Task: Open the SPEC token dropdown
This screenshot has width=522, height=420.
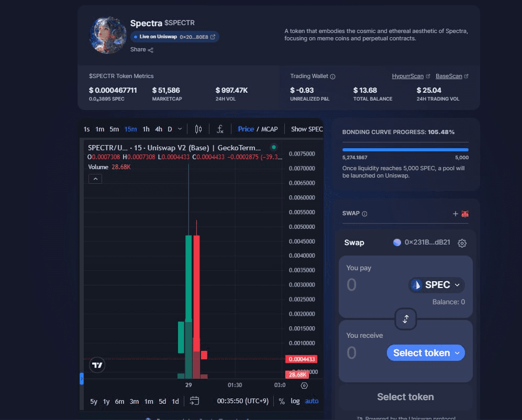Action: click(437, 285)
